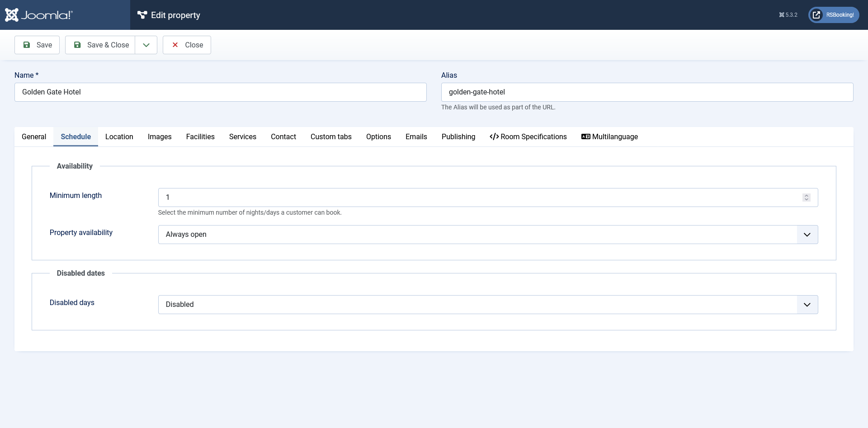This screenshot has width=868, height=428.
Task: Click the Disabled days label
Action: [72, 302]
